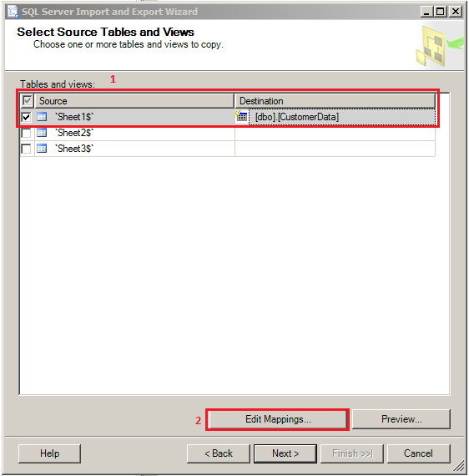Select the `Sheet3$` source row text
469x476 pixels.
(x=74, y=149)
